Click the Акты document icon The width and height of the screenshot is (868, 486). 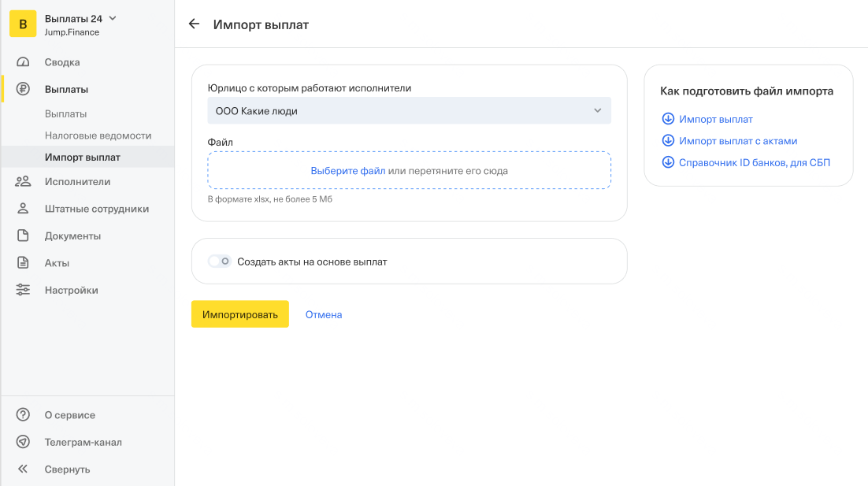pyautogui.click(x=23, y=263)
